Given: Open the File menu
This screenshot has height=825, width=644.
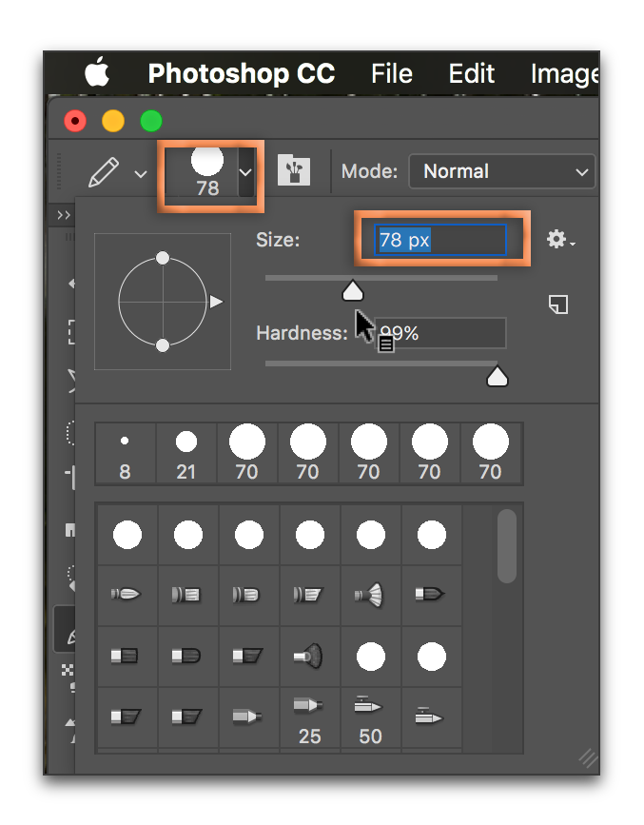Looking at the screenshot, I should tap(391, 73).
